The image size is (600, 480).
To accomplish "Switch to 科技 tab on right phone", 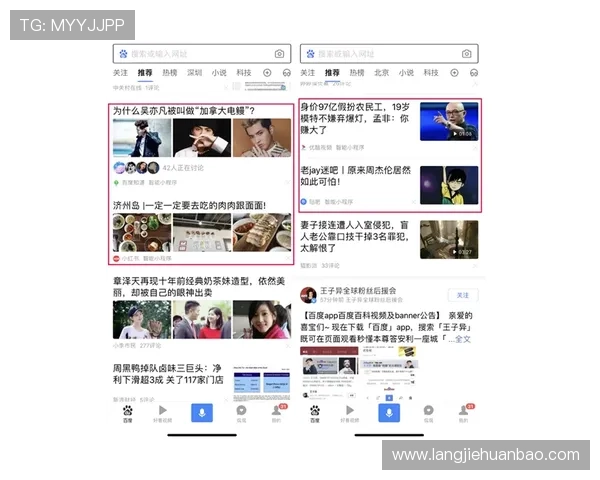I will [431, 73].
